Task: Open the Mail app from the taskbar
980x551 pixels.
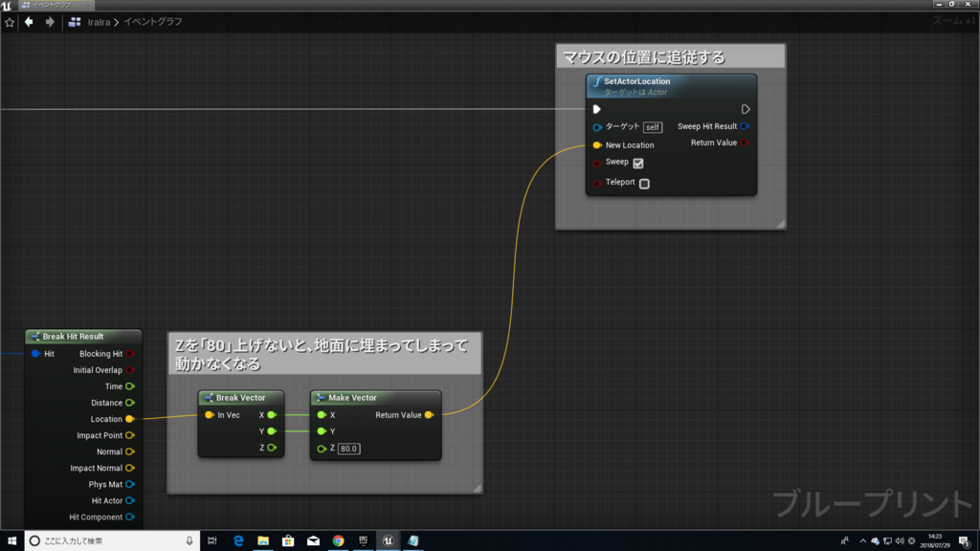Action: [x=313, y=540]
